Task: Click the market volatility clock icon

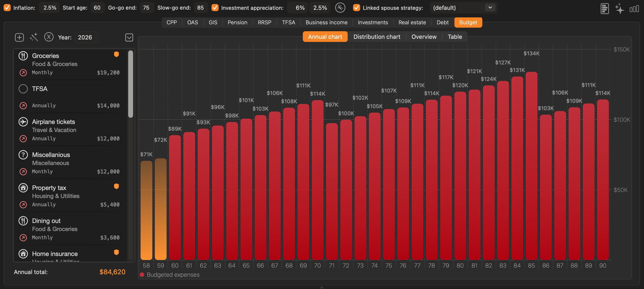Action: [x=340, y=8]
